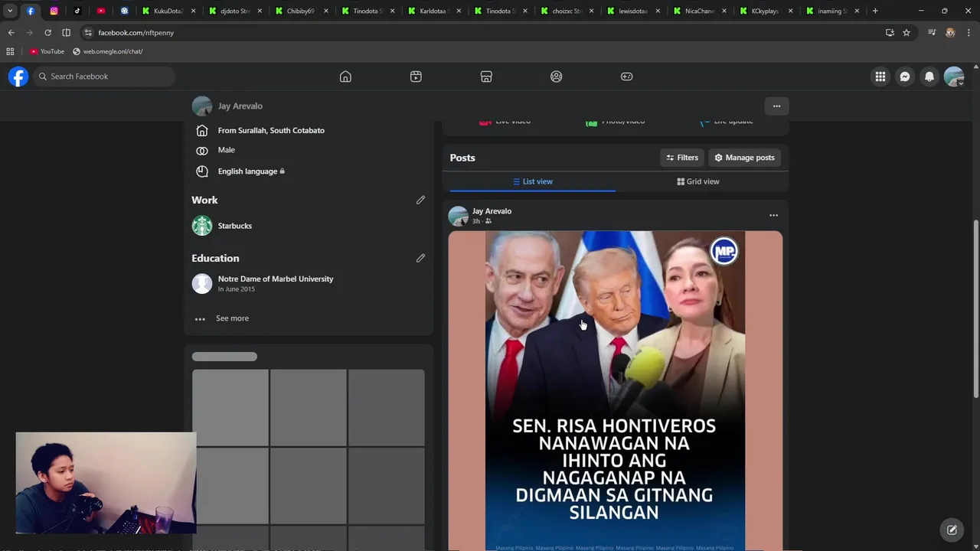Click the Search Facebook field
The height and width of the screenshot is (551, 980).
(x=103, y=77)
